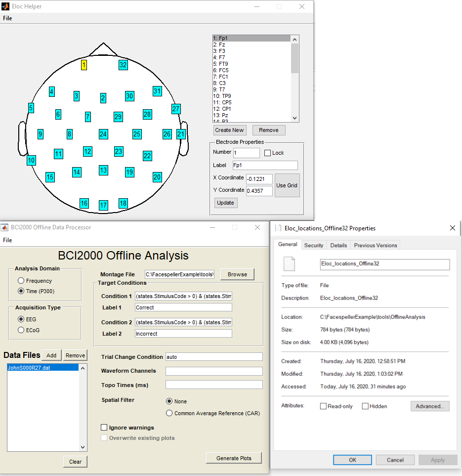Select electrode 5 near left edge of head

(x=31, y=108)
